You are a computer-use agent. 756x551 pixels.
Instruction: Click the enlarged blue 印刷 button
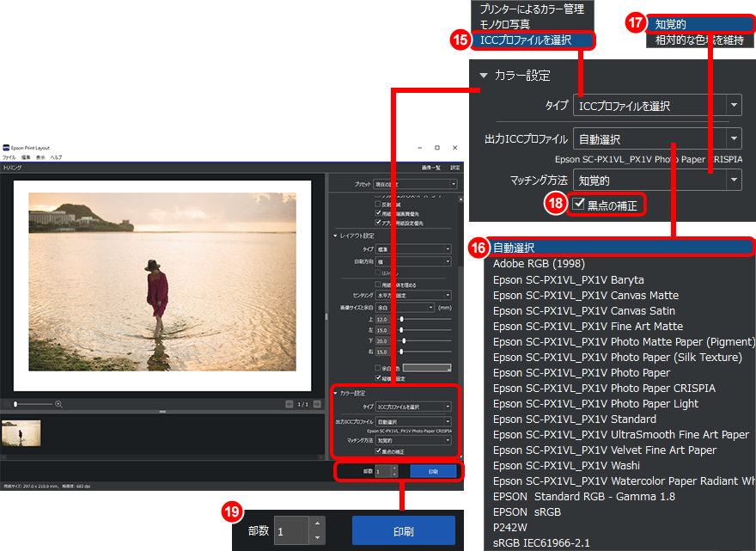(x=403, y=531)
